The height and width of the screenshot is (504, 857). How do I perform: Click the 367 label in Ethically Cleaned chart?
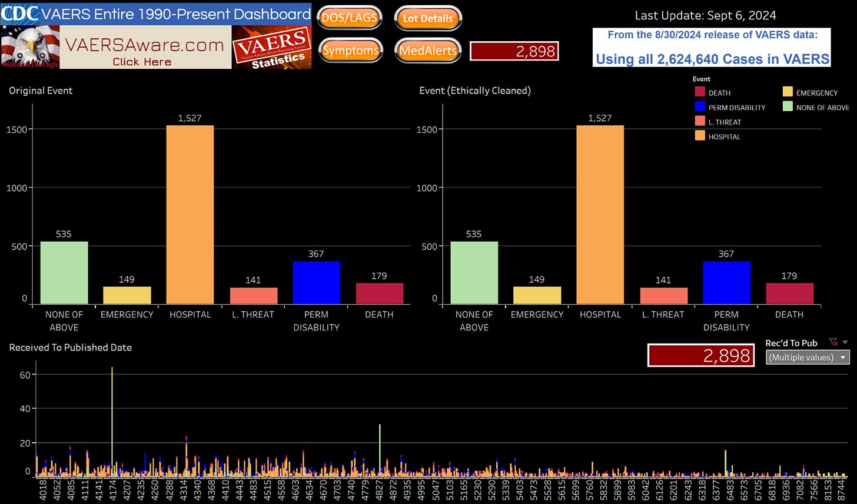point(726,254)
